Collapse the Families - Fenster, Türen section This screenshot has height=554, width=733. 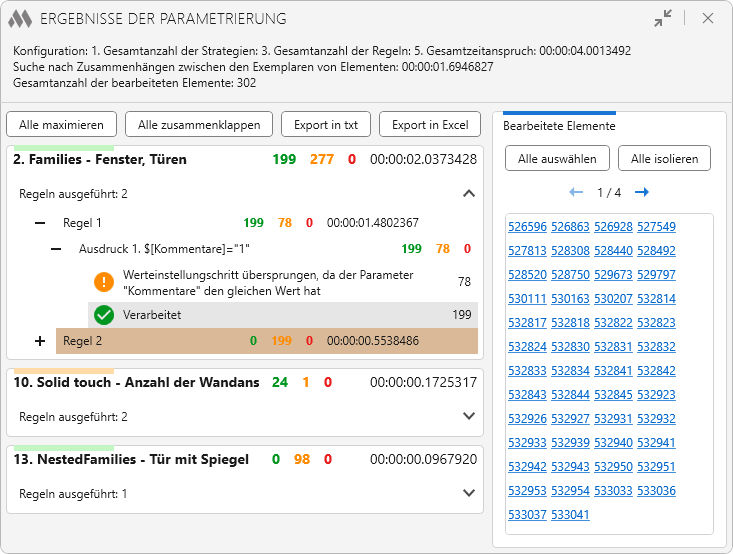tap(469, 194)
